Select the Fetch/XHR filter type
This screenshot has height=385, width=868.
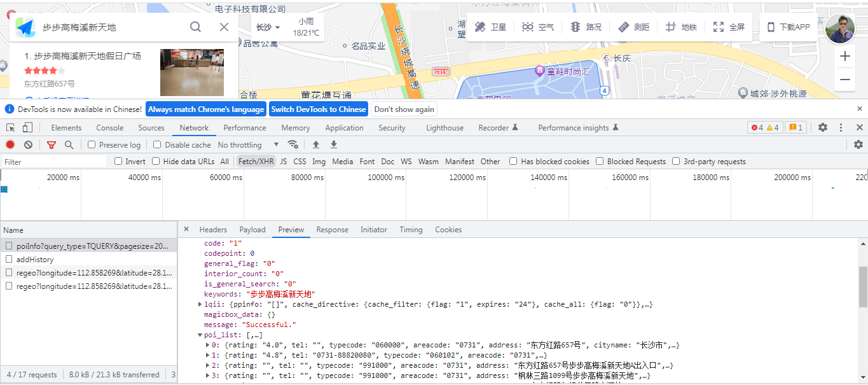point(256,161)
